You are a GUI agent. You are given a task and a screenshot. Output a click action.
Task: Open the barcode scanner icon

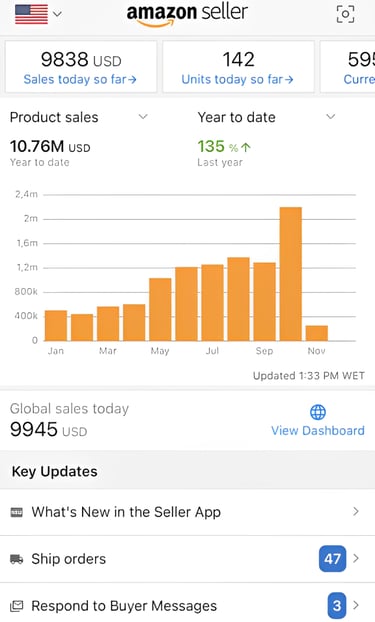pyautogui.click(x=345, y=14)
